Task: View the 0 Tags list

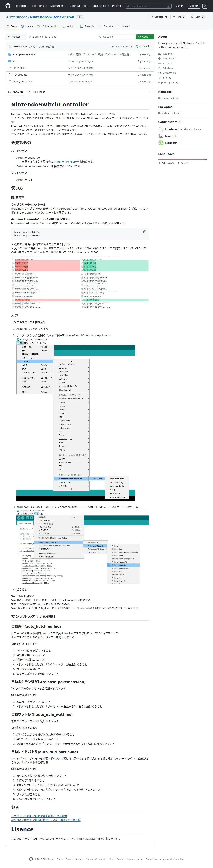Action: click(51, 37)
